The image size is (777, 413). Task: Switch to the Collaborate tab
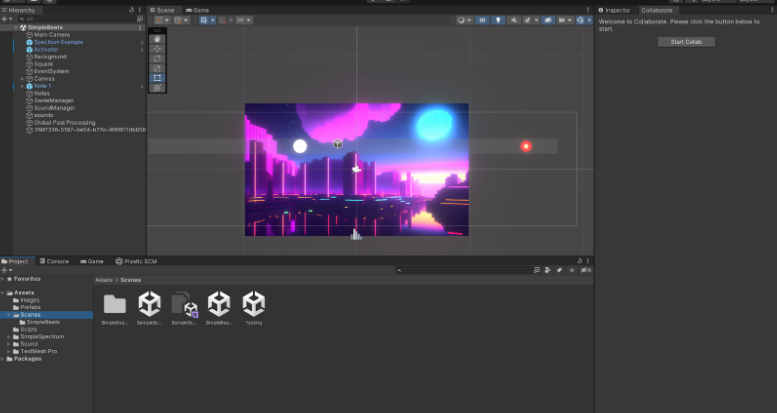pyautogui.click(x=657, y=10)
